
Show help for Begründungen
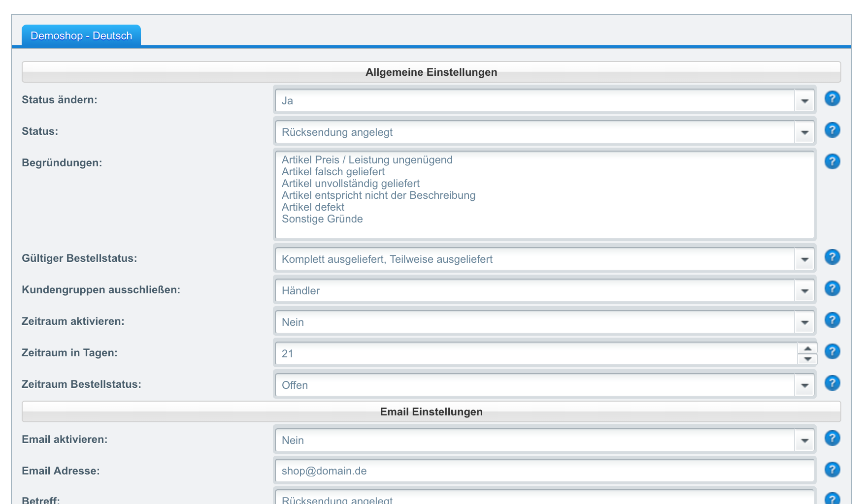(x=832, y=162)
